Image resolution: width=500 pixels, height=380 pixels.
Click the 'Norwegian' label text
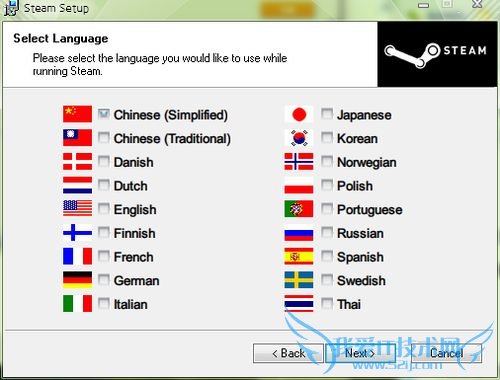click(x=367, y=163)
